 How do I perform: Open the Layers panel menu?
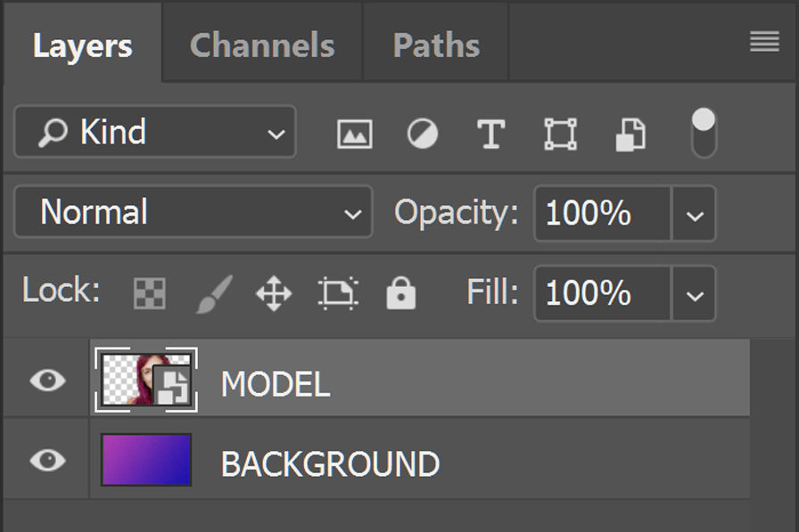point(764,41)
